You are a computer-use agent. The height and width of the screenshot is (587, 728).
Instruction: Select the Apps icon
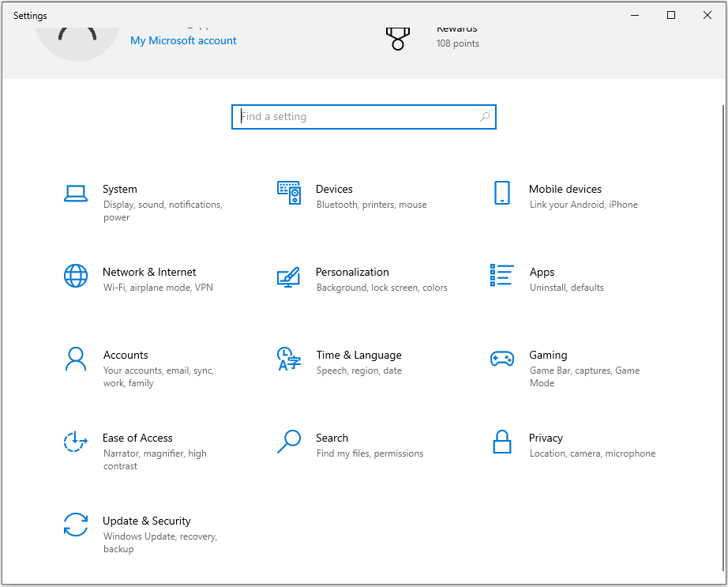pos(501,276)
